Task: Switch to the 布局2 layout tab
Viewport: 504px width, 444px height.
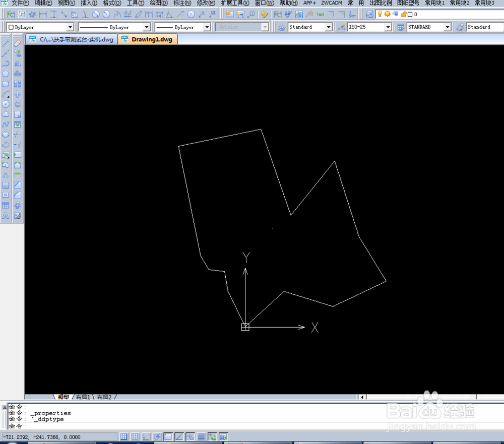Action: (x=104, y=397)
